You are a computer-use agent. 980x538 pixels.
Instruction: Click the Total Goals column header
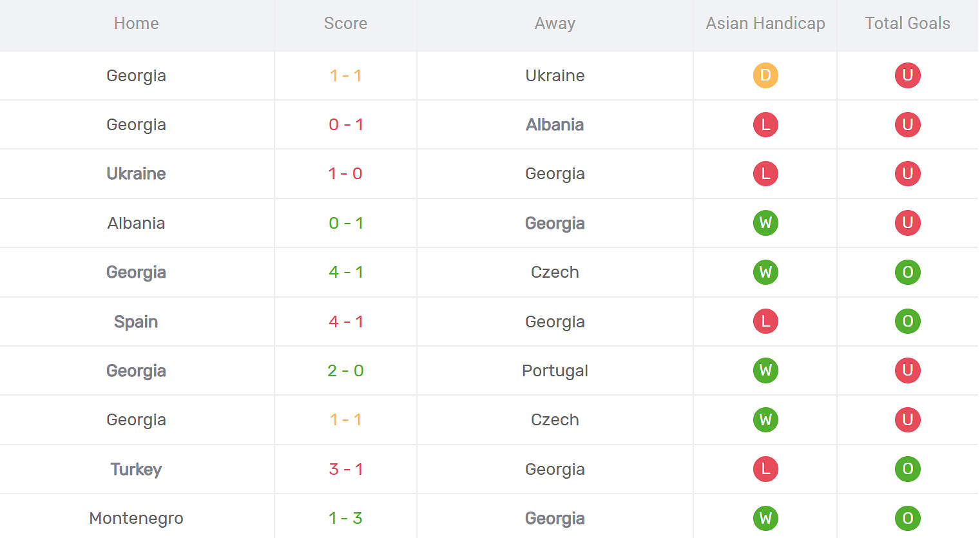[x=907, y=23]
